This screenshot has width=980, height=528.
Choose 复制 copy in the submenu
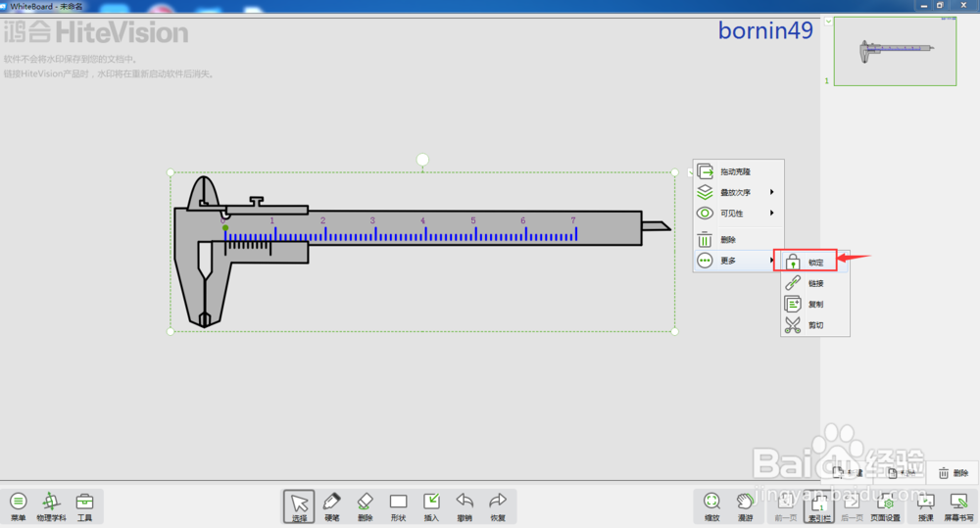[815, 305]
